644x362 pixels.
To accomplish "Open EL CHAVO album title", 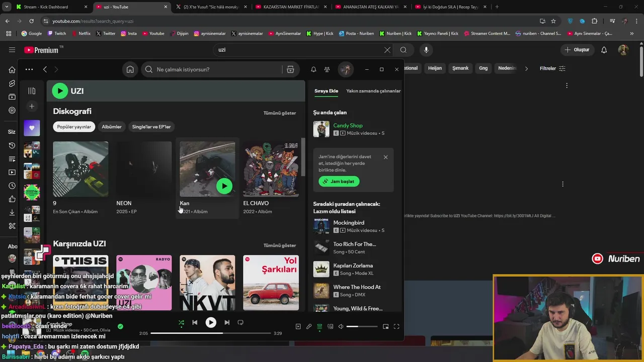I will point(256,203).
